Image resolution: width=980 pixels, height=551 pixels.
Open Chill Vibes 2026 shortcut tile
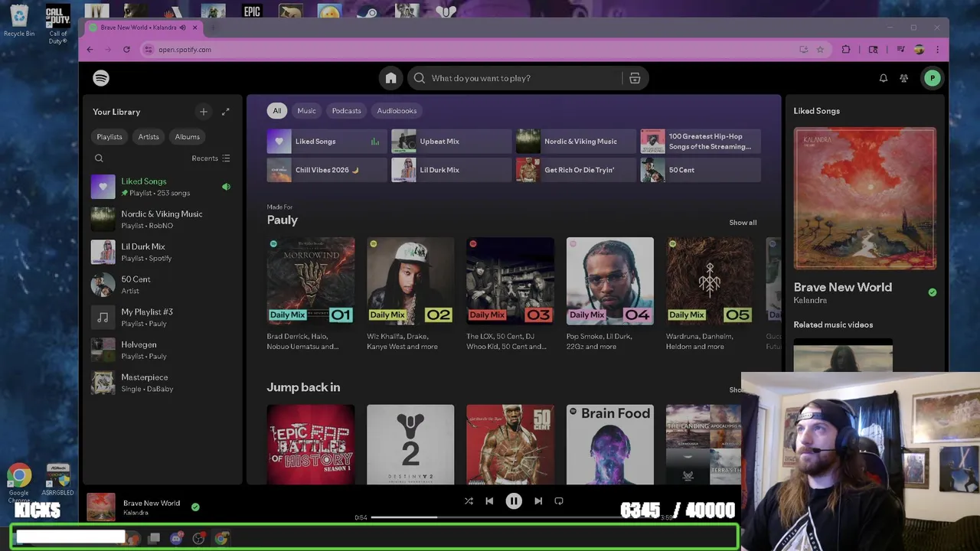[327, 170]
